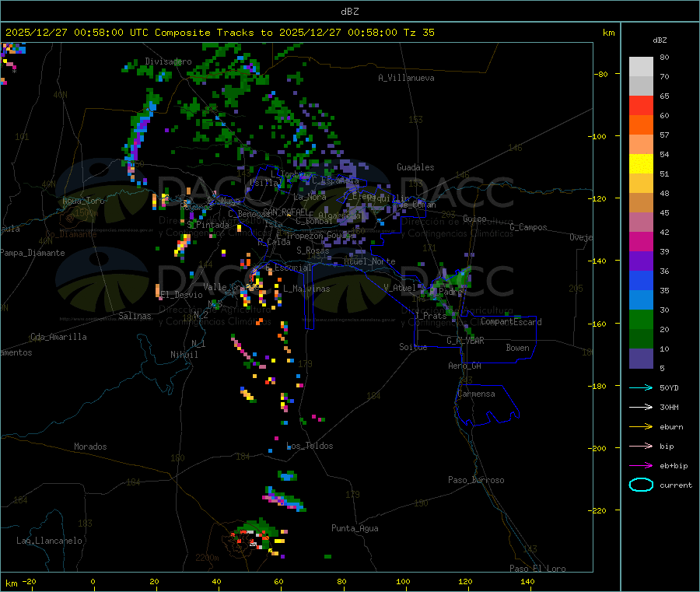Pick the green swatch above 20 dBZ
700x592 pixels.
pos(641,319)
